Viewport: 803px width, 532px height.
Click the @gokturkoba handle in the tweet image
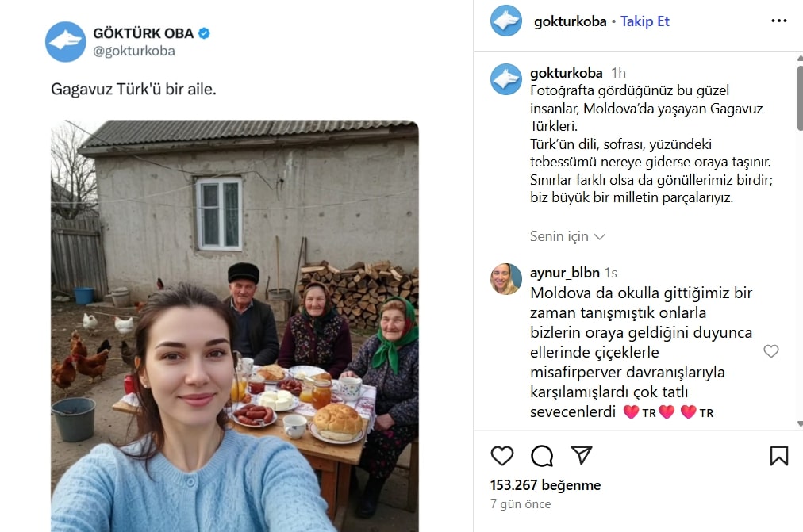coord(134,52)
